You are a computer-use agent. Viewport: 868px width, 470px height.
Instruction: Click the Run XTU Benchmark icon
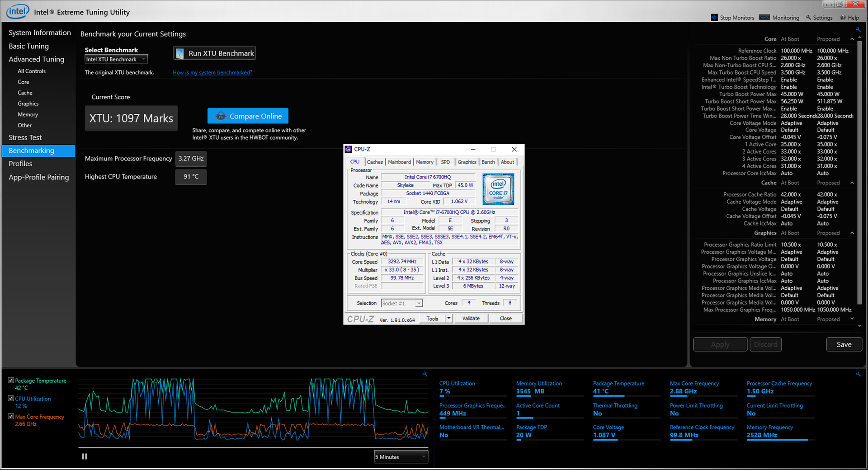[x=180, y=53]
